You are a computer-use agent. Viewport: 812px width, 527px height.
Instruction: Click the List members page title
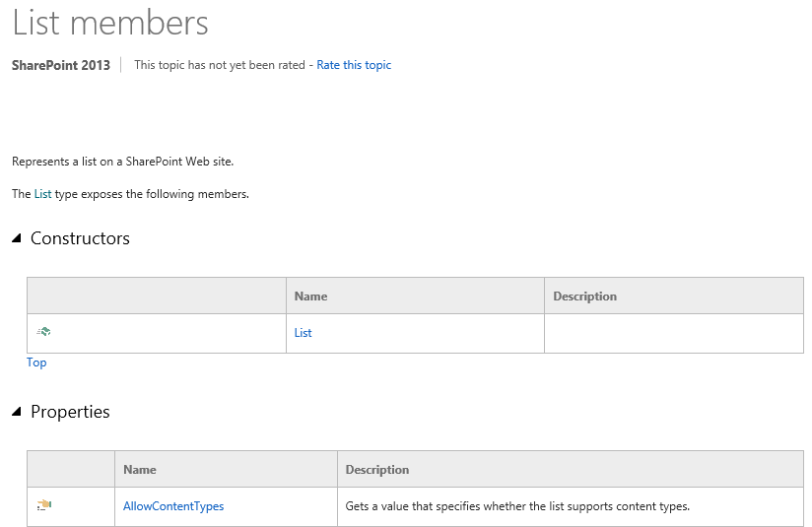(x=110, y=23)
